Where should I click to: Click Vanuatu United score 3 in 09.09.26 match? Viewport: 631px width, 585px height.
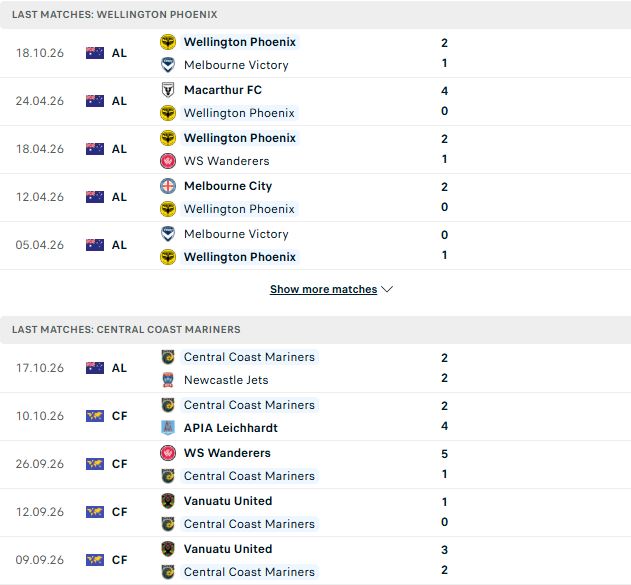click(x=444, y=550)
